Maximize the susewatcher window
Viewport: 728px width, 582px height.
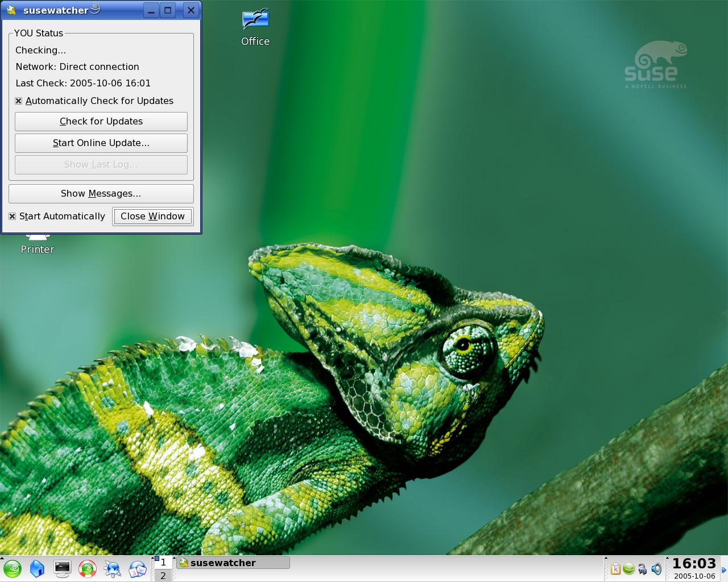(x=168, y=10)
